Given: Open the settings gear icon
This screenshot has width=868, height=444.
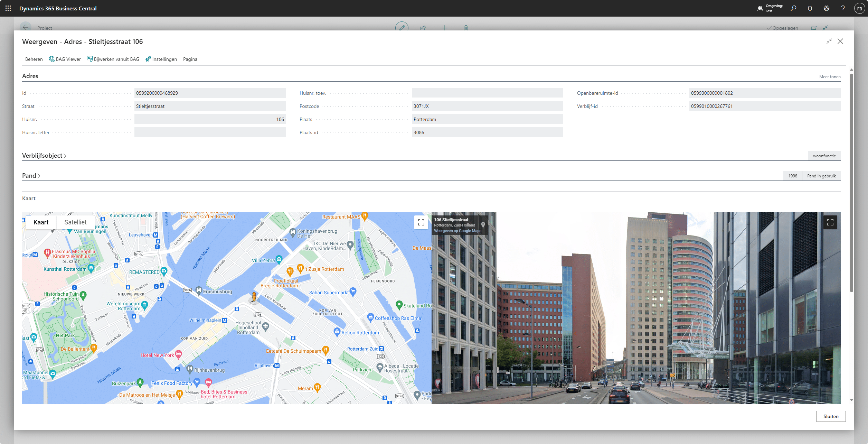Looking at the screenshot, I should (x=827, y=8).
